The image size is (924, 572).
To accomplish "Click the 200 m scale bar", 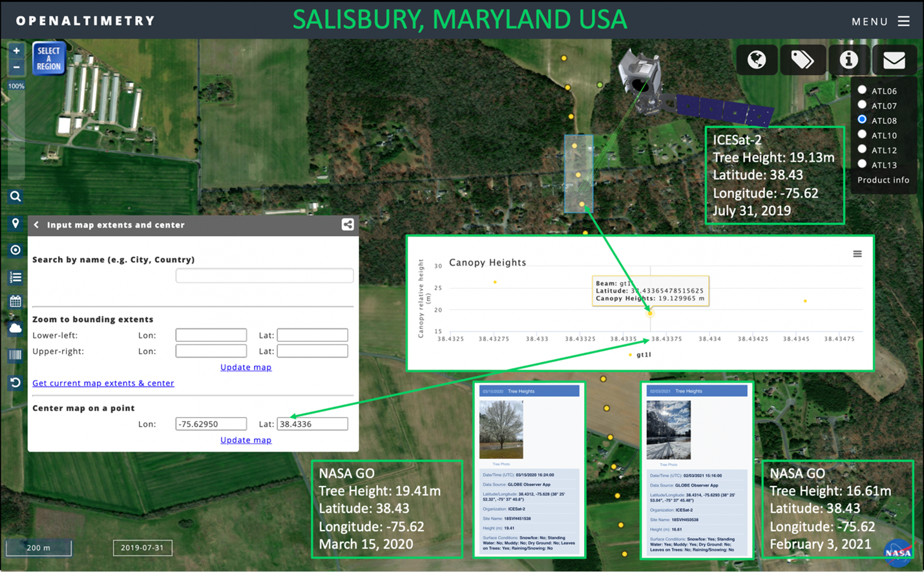I will click(x=39, y=547).
